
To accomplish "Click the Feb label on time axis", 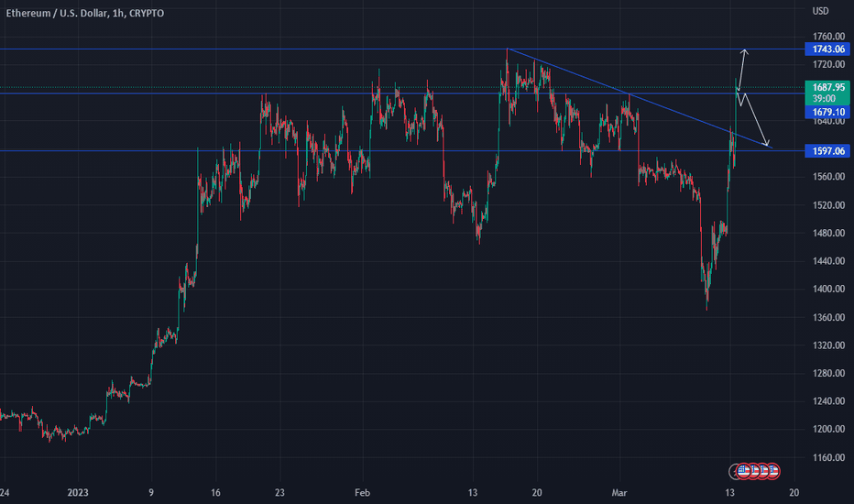I will 362,493.
